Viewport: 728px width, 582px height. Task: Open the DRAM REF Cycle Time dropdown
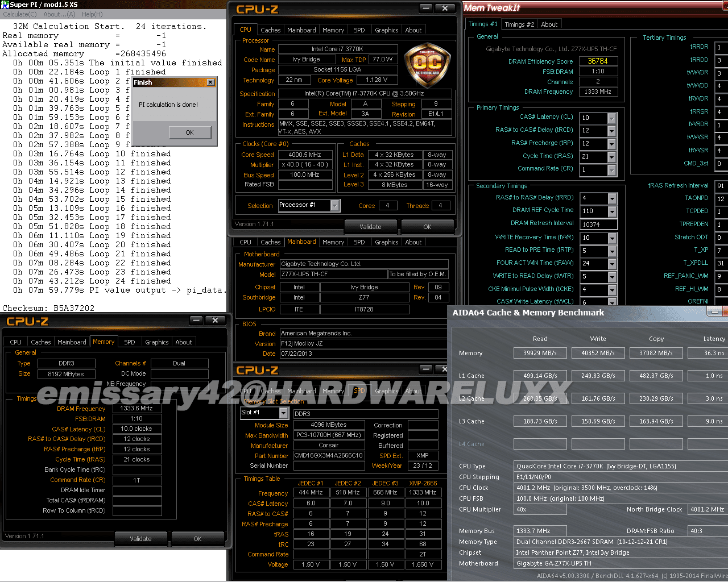612,211
